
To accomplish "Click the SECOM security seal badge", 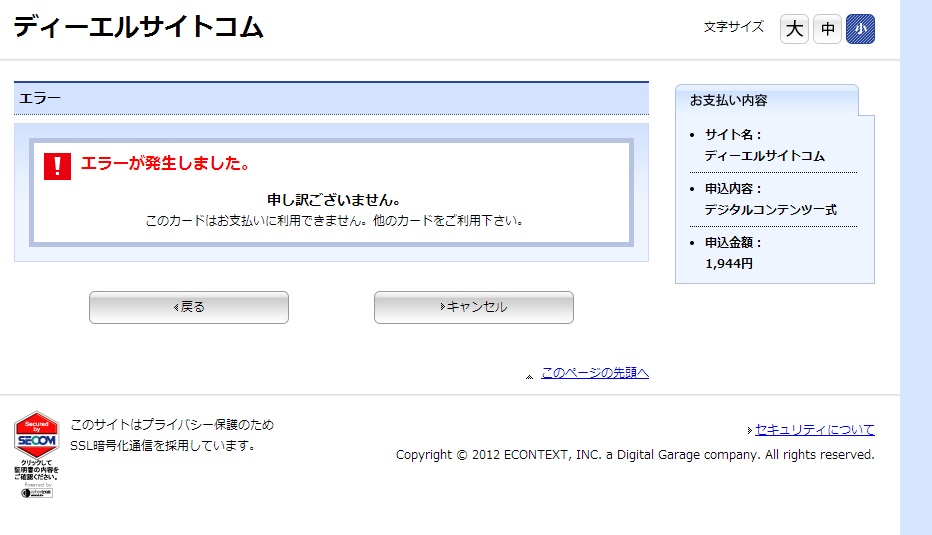I will point(36,454).
